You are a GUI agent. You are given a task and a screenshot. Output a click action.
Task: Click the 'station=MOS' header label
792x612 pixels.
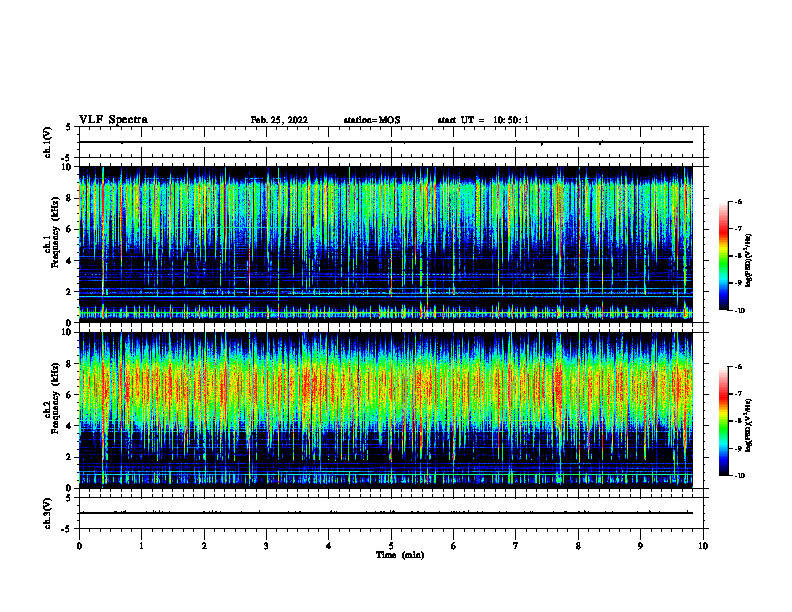(x=372, y=120)
